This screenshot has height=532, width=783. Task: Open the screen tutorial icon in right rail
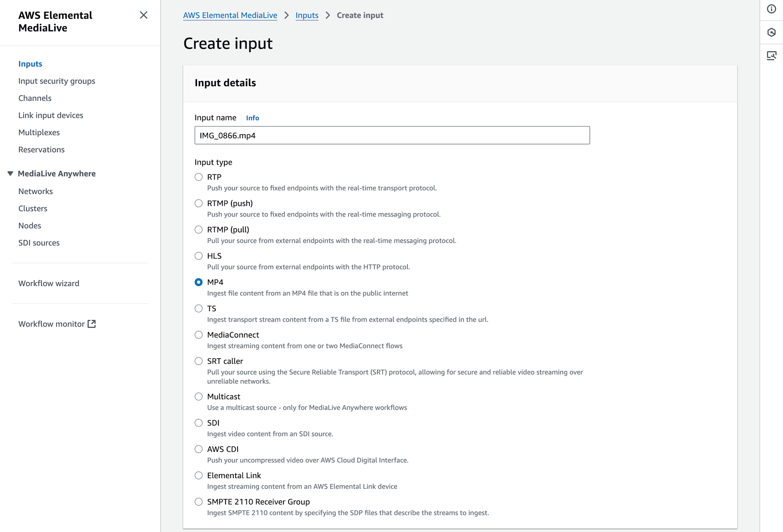click(x=771, y=56)
